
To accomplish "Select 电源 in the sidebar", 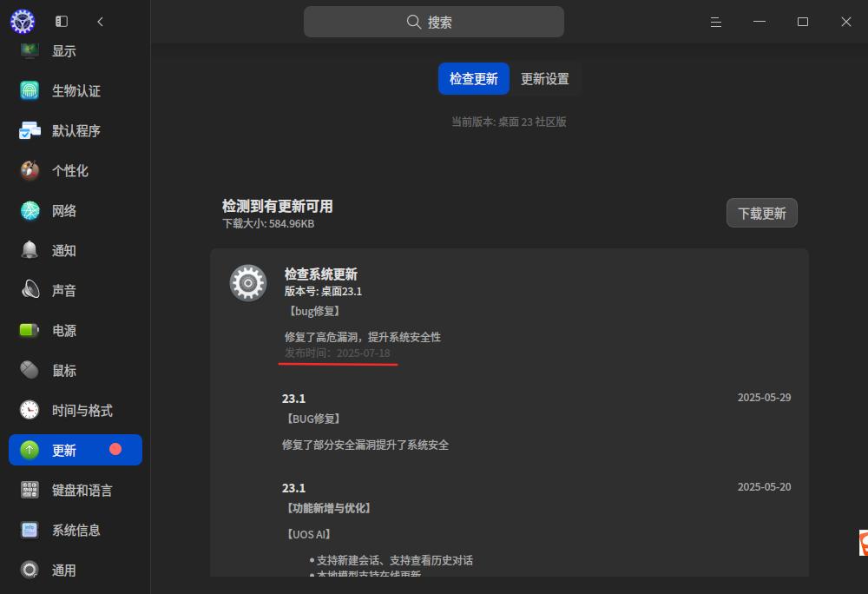I will [x=76, y=331].
